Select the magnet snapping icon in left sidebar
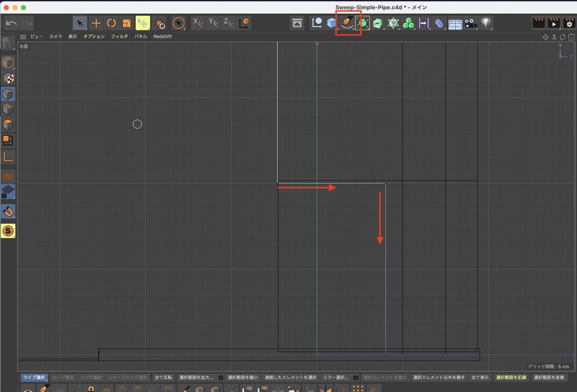This screenshot has width=577, height=392. pyautogui.click(x=8, y=211)
